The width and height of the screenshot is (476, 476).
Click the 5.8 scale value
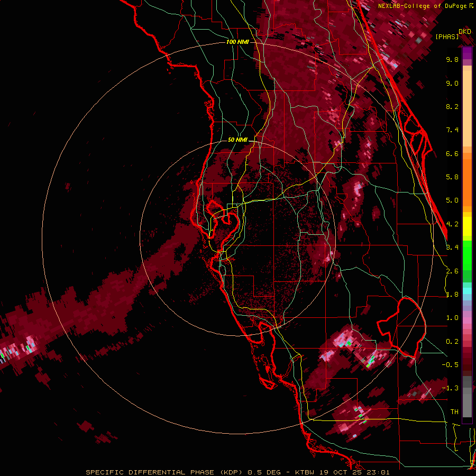click(452, 177)
